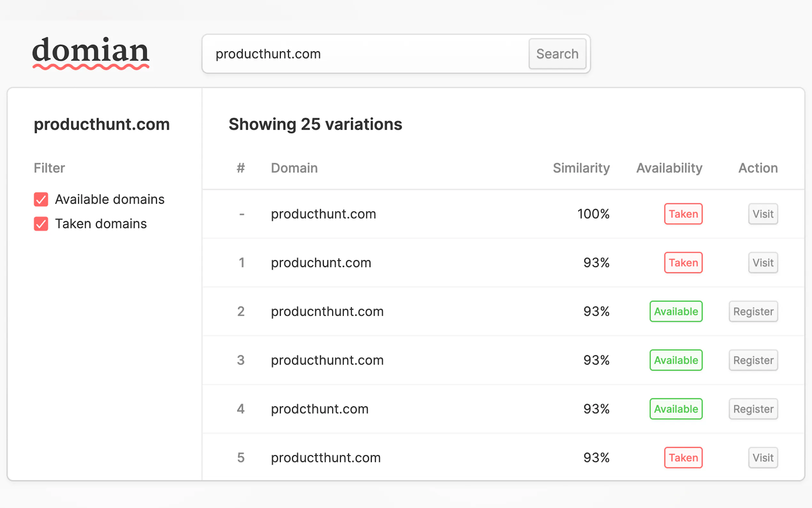Uncheck the Available domains filter
The height and width of the screenshot is (508, 812).
tap(41, 199)
